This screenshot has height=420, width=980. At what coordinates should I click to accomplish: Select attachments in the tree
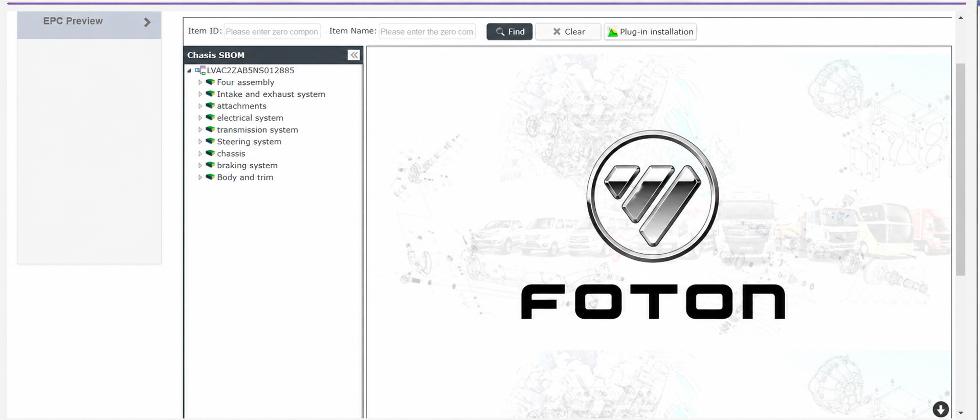[241, 106]
